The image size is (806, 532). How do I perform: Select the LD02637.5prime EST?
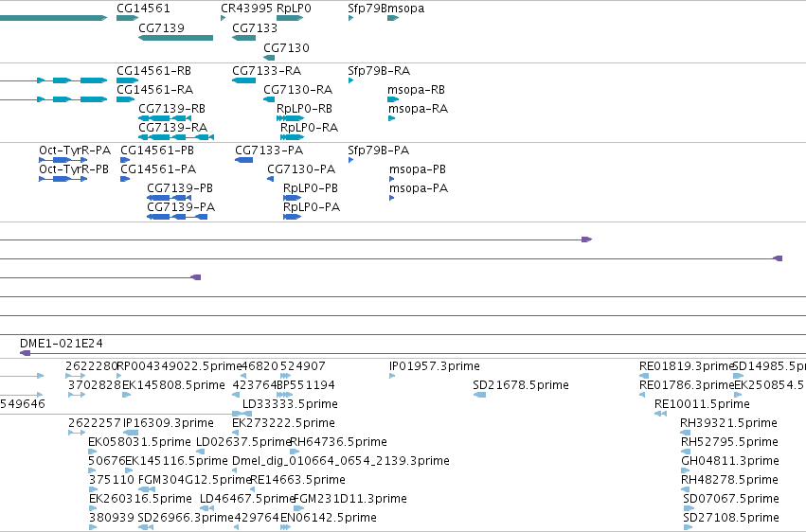click(x=201, y=452)
